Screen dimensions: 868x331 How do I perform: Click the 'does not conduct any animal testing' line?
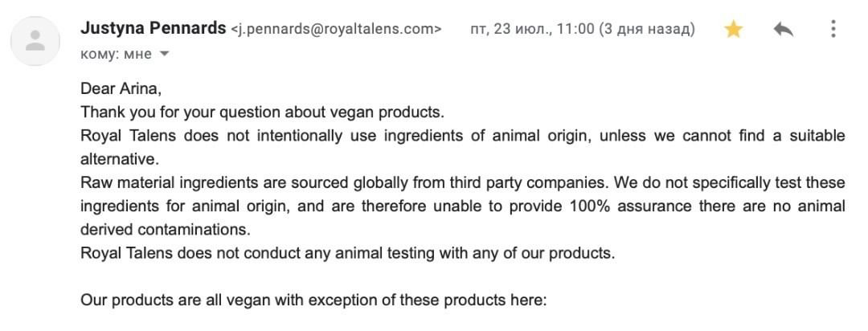coord(347,253)
